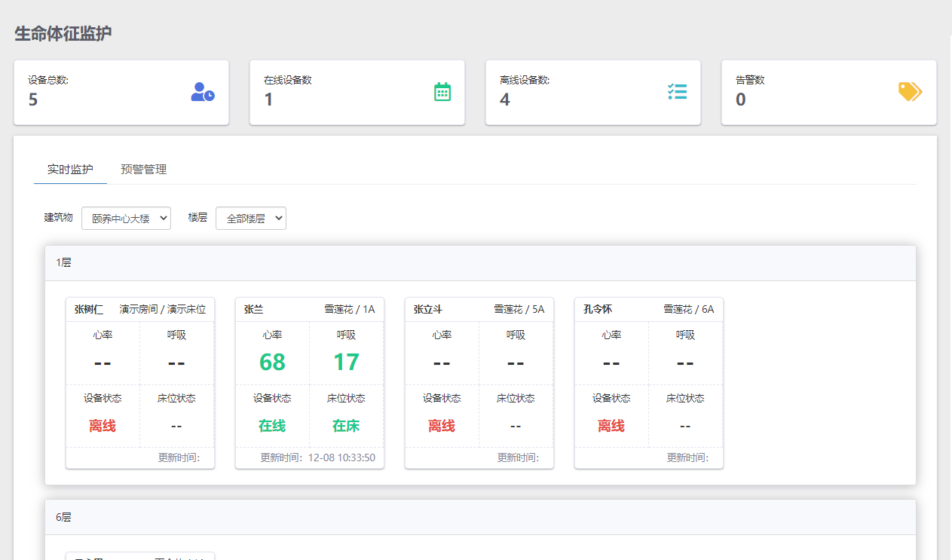Viewport: 952px width, 560px height.
Task: Click the red 离线 status on 张树仁's card
Action: 103,426
